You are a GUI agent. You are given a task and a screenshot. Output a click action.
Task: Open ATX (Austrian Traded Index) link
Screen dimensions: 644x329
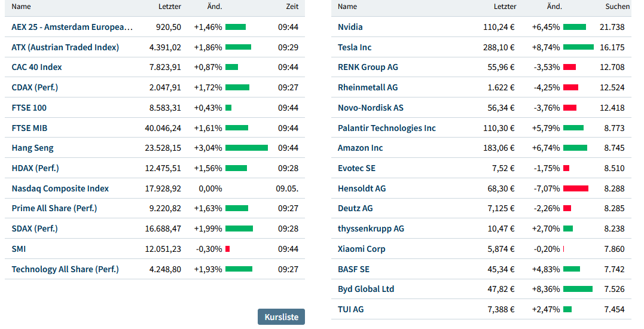65,47
